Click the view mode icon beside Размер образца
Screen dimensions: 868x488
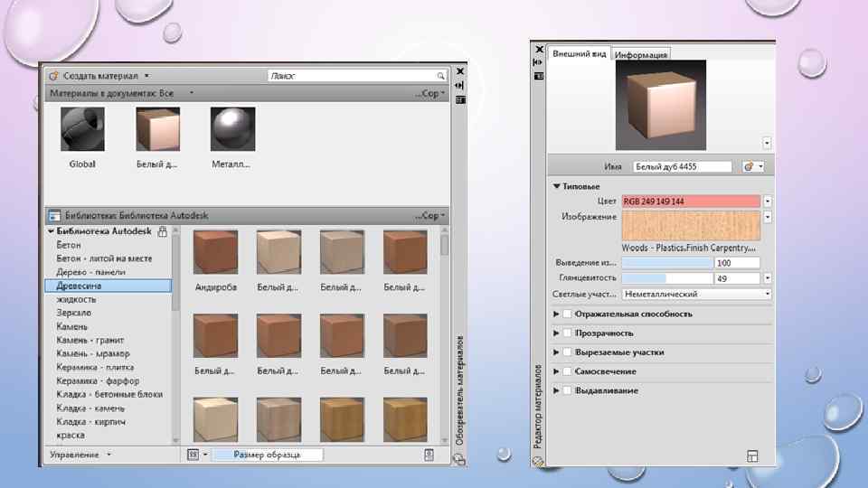[193, 455]
